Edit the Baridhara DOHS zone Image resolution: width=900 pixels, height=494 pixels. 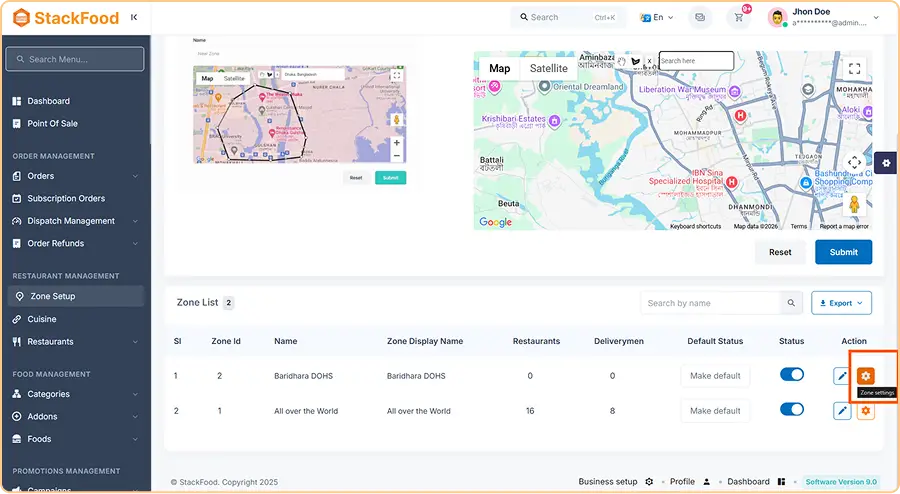coord(842,376)
